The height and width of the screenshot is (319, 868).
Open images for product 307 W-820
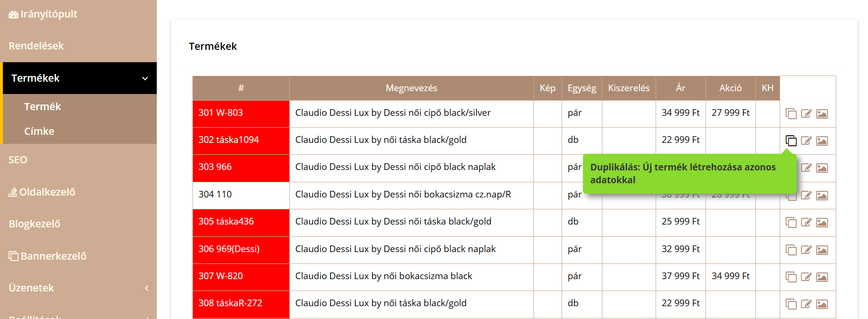[822, 277]
